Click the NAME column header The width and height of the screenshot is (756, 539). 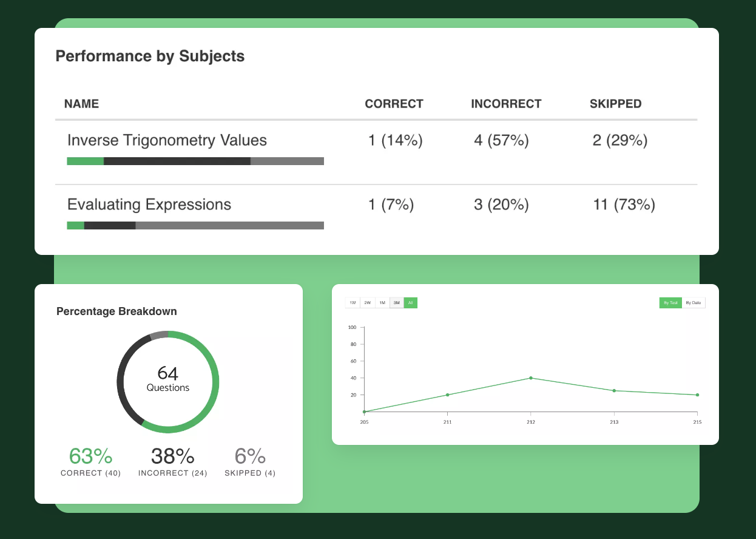coord(81,104)
